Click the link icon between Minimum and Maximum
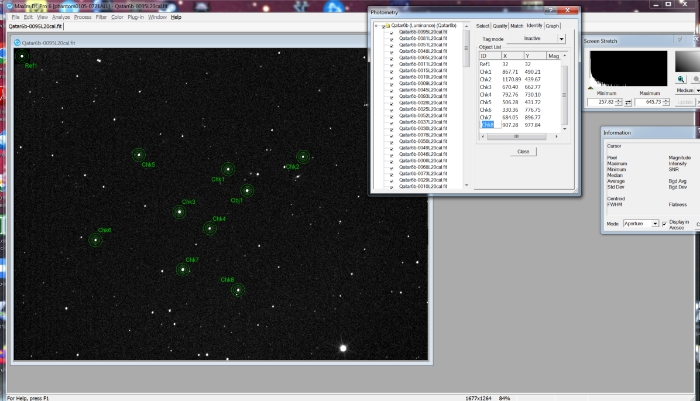The height and width of the screenshot is (401, 700). point(630,101)
